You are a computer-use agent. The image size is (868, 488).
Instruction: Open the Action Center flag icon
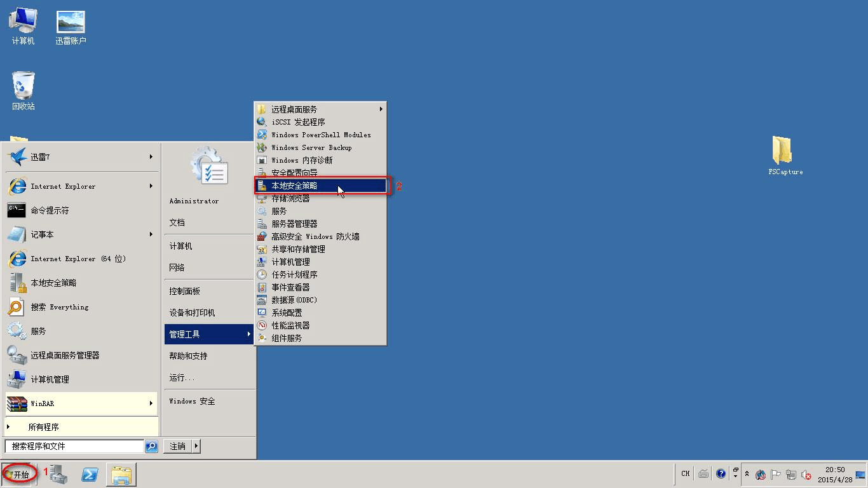tap(776, 475)
